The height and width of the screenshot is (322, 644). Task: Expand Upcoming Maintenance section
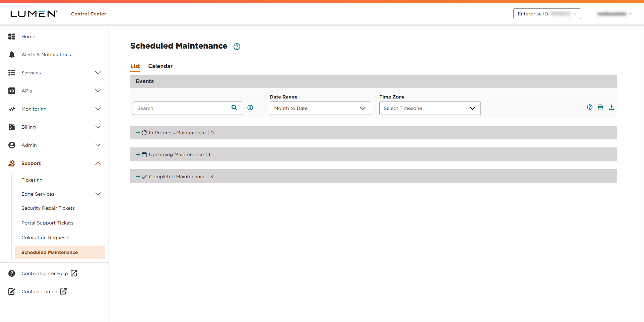[x=138, y=154]
